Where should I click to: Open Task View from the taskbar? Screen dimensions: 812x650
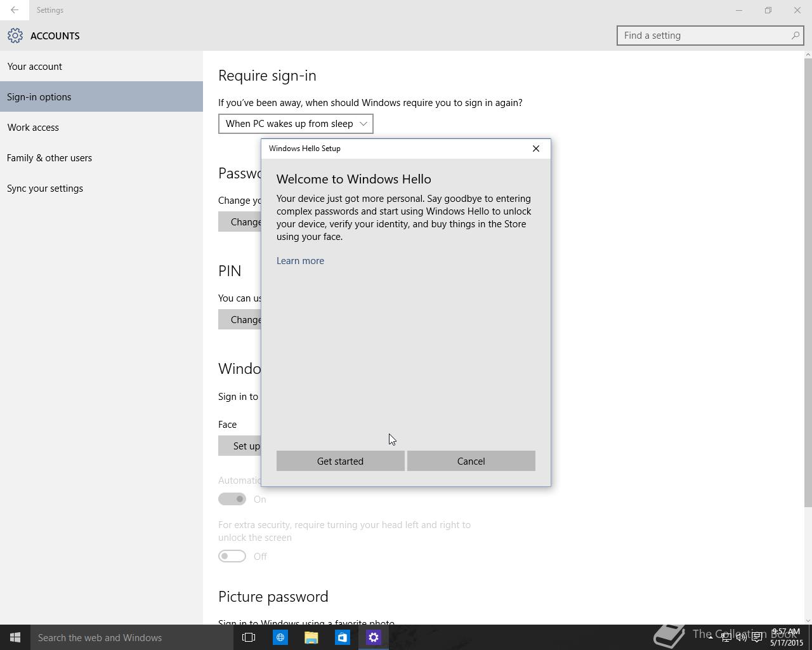tap(249, 637)
